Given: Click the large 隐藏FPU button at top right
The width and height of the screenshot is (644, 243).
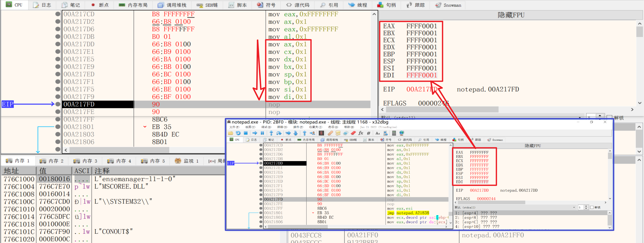Looking at the screenshot, I should [x=511, y=15].
